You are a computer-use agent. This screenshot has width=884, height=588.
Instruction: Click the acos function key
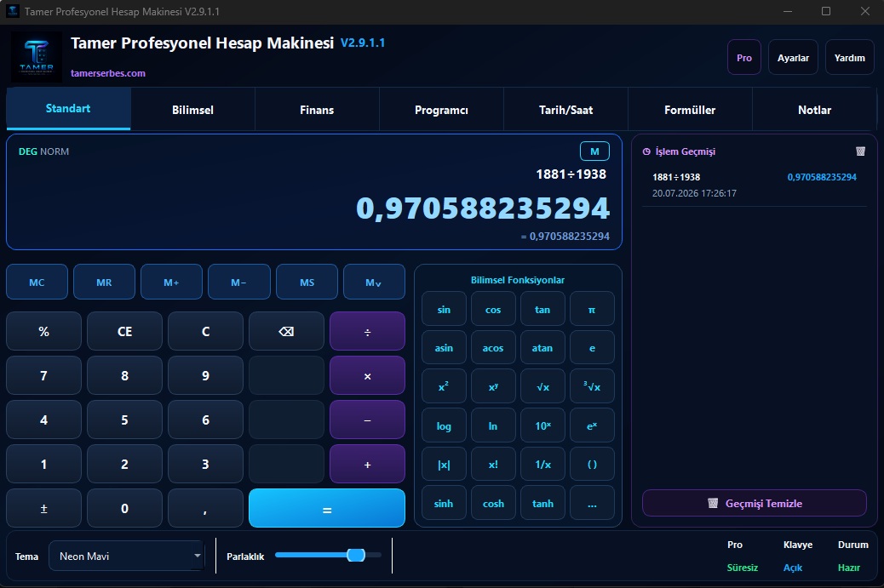[x=493, y=348]
